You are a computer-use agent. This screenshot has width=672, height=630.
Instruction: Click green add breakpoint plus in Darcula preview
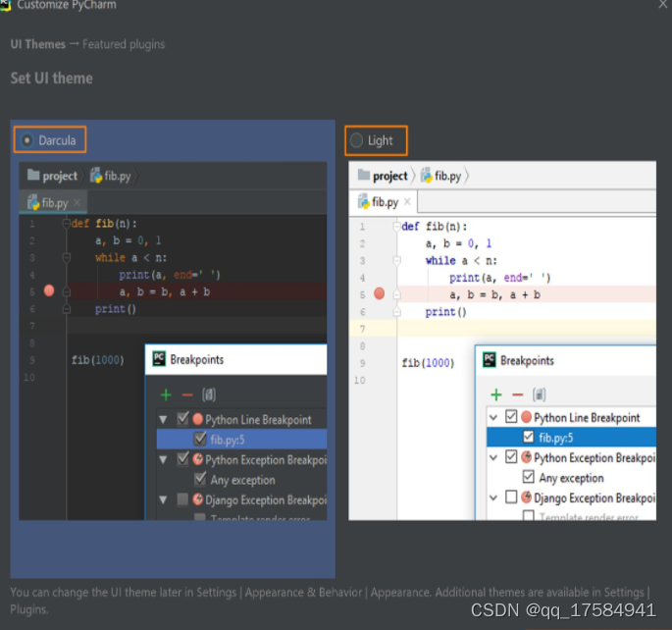point(166,394)
